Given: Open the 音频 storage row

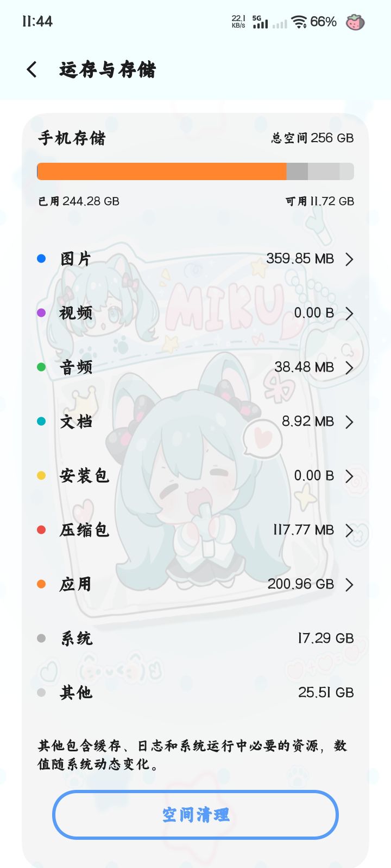Looking at the screenshot, I should pyautogui.click(x=195, y=367).
